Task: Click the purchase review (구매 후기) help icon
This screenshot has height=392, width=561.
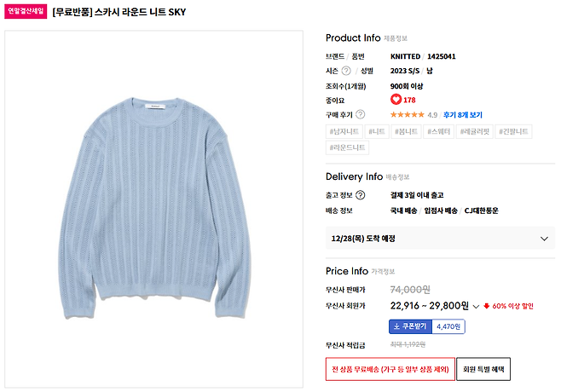Action: (361, 114)
